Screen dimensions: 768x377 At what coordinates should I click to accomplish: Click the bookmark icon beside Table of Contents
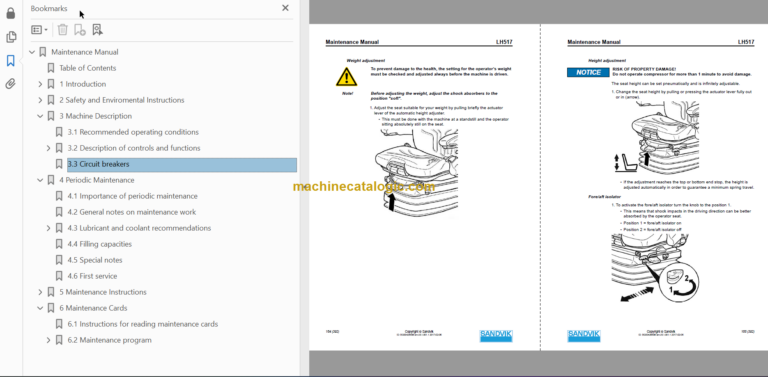(50, 68)
